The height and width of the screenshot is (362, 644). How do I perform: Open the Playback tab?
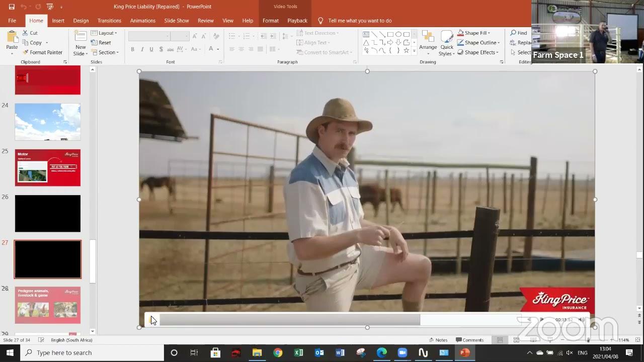click(x=297, y=21)
